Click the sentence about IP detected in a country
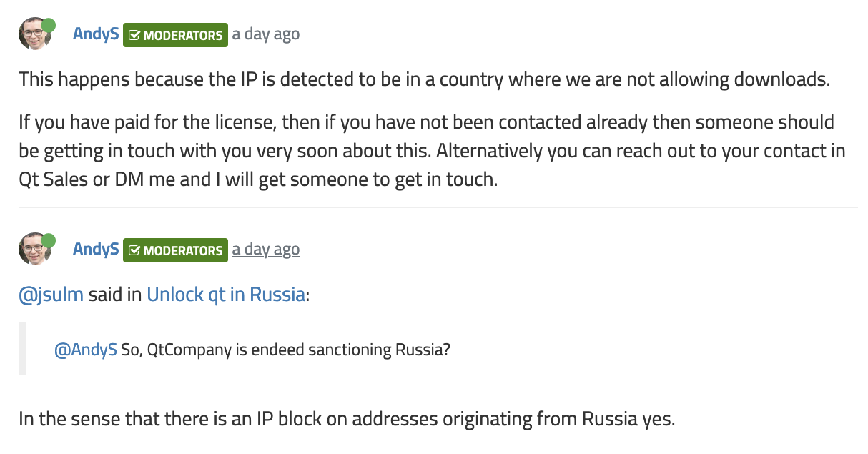 point(425,79)
